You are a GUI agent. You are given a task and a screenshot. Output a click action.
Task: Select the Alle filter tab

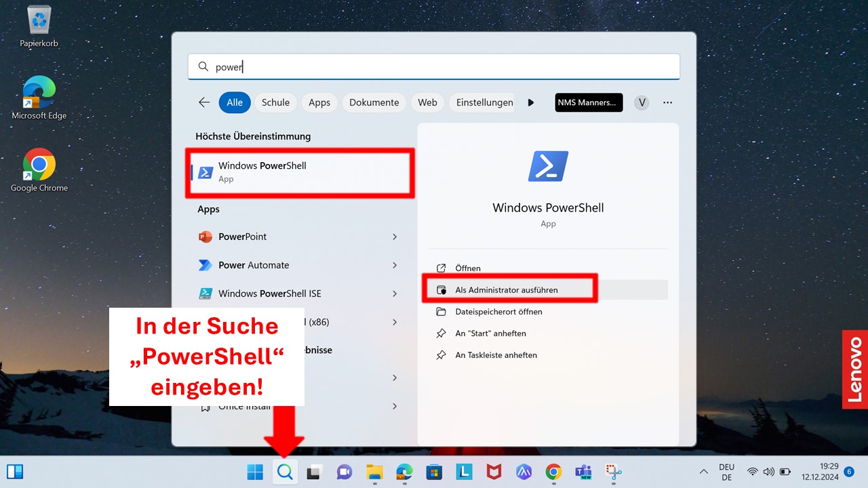click(x=235, y=102)
